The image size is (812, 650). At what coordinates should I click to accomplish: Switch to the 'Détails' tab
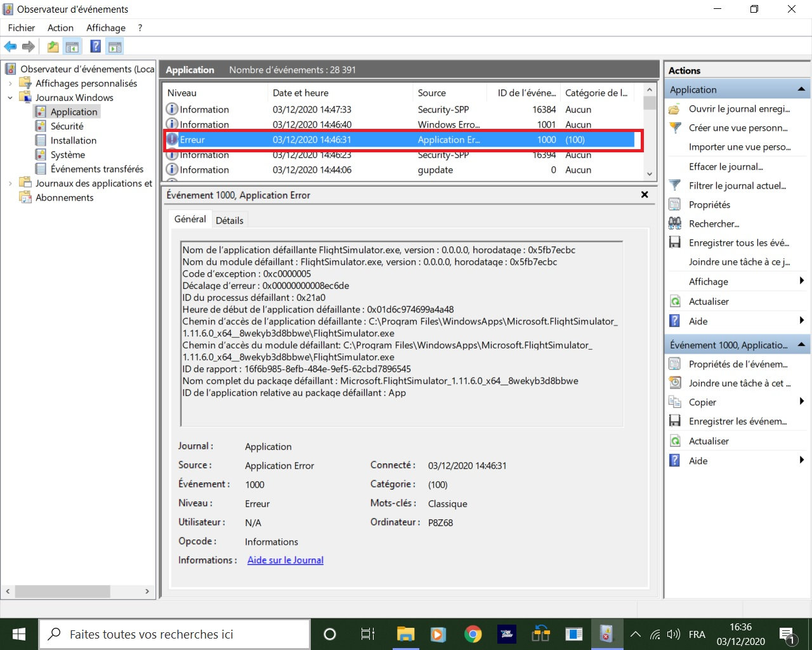[229, 220]
